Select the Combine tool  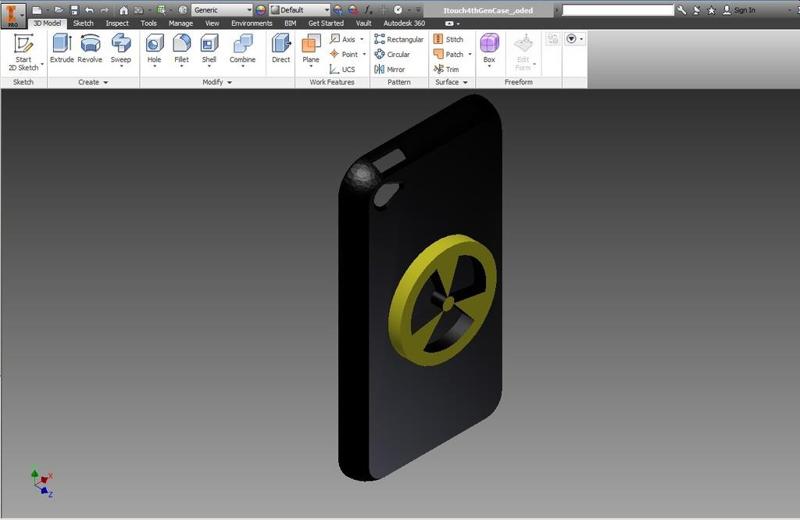pyautogui.click(x=242, y=49)
